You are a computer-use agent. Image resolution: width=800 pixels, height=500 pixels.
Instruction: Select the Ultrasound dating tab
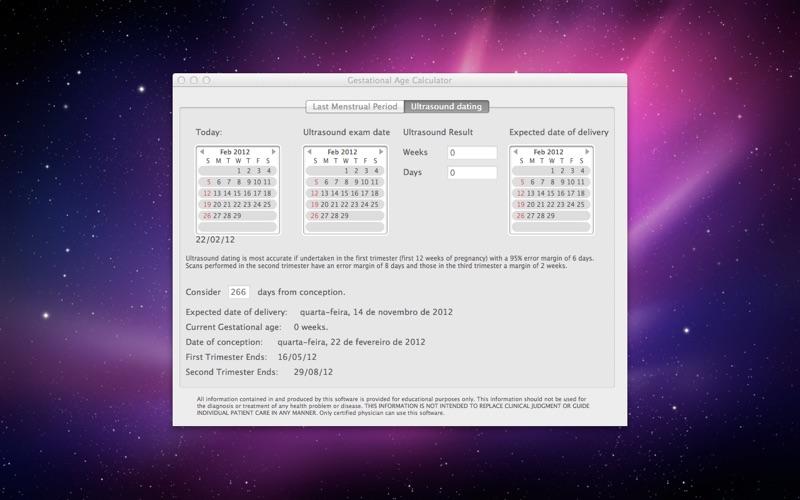[445, 106]
